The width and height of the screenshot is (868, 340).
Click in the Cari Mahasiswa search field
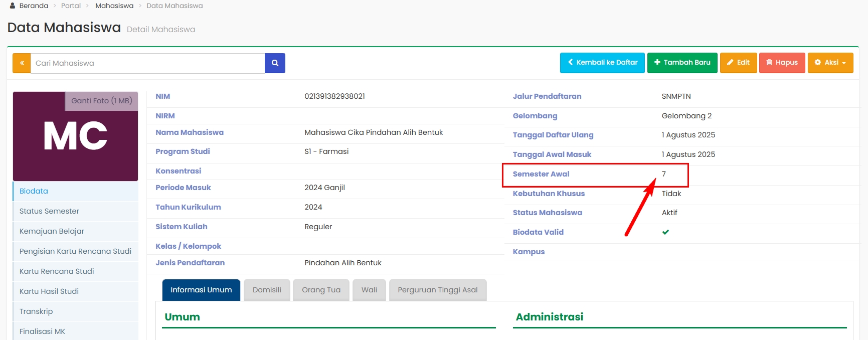[147, 63]
